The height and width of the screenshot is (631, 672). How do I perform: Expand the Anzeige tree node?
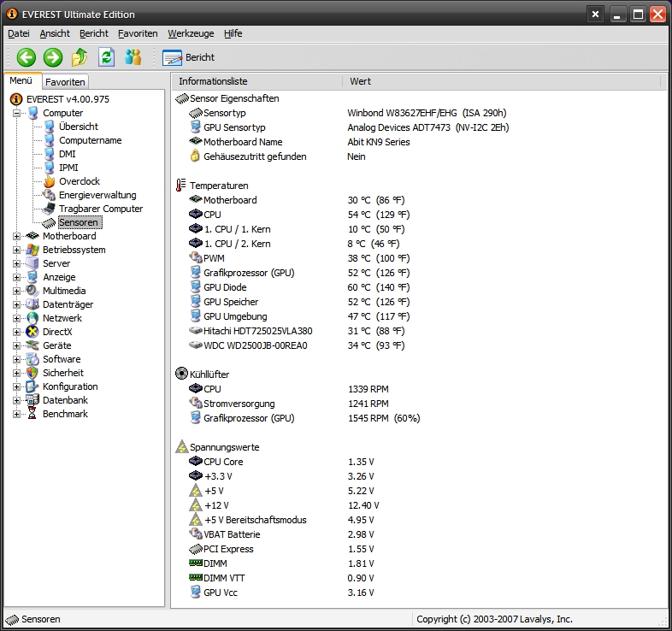[x=16, y=277]
